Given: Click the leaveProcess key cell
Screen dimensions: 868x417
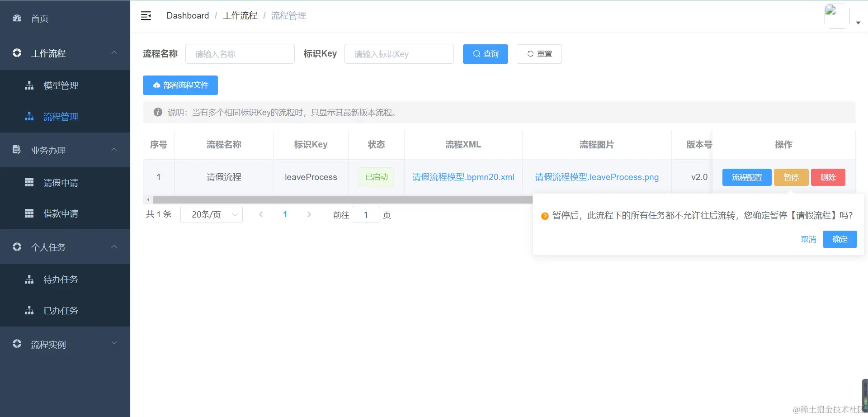Looking at the screenshot, I should pos(311,177).
